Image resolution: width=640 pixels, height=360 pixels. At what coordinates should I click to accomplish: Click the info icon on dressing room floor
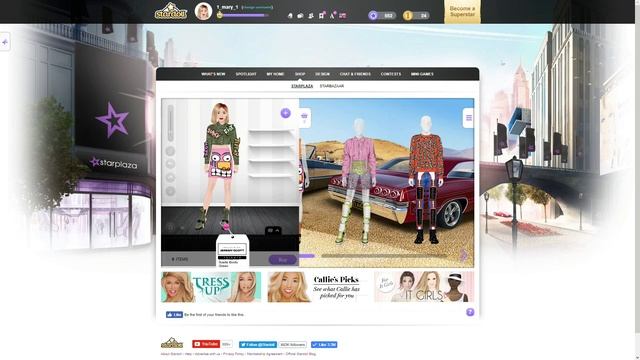click(x=171, y=227)
